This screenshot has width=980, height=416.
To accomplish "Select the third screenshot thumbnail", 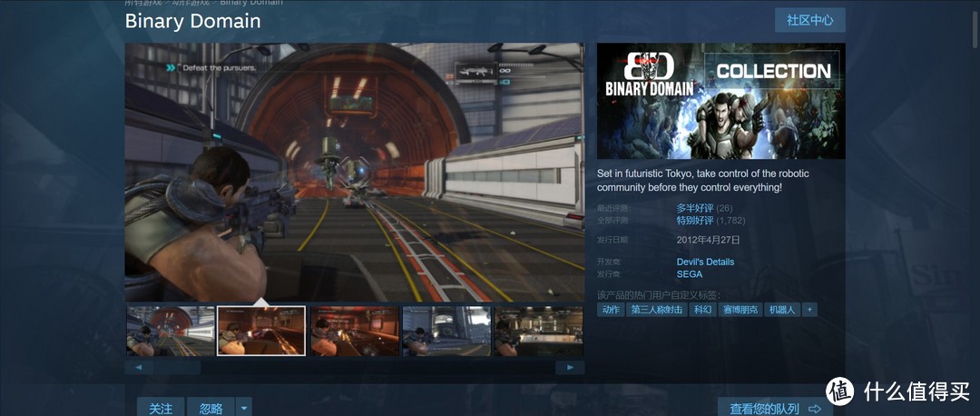I will click(355, 331).
